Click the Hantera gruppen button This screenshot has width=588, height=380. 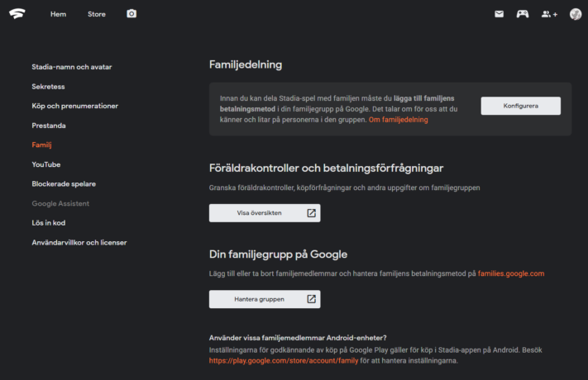click(265, 299)
